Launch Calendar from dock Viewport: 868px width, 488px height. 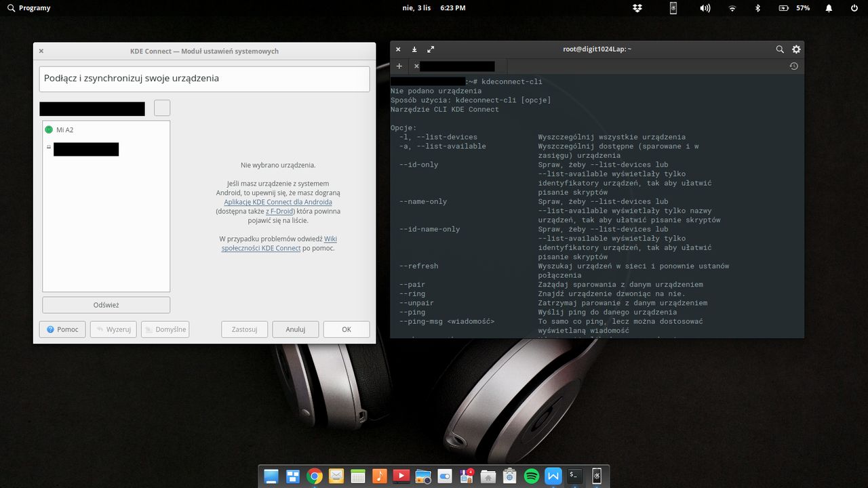coord(358,476)
